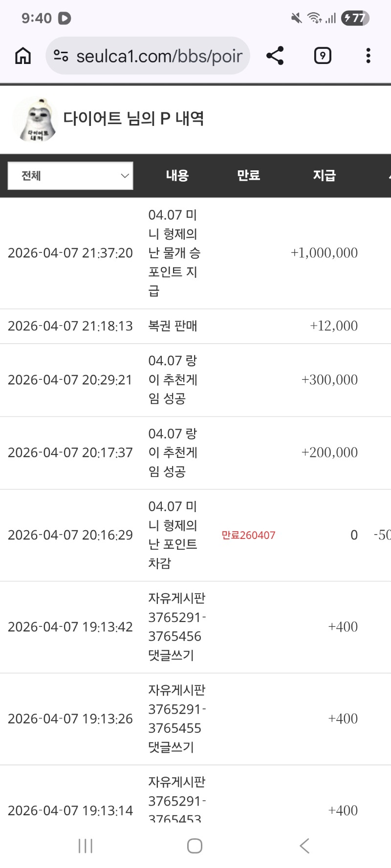Tap the 내용 column header
The width and height of the screenshot is (391, 868).
click(177, 176)
